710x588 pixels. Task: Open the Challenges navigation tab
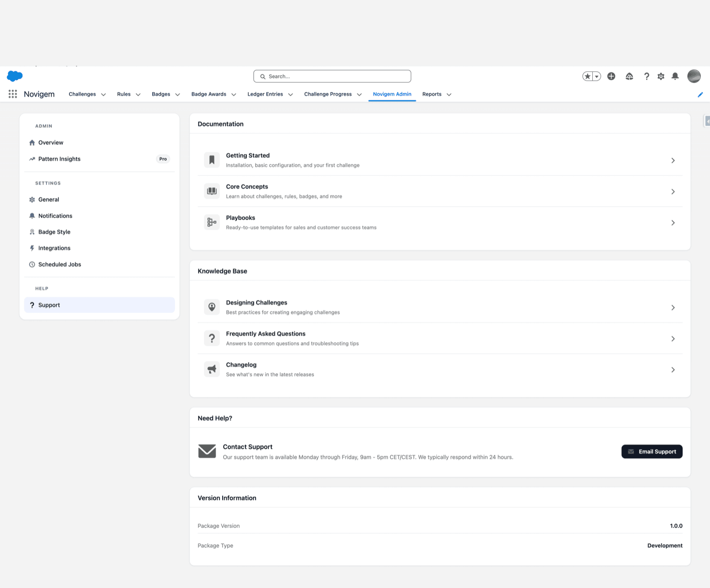click(x=82, y=94)
